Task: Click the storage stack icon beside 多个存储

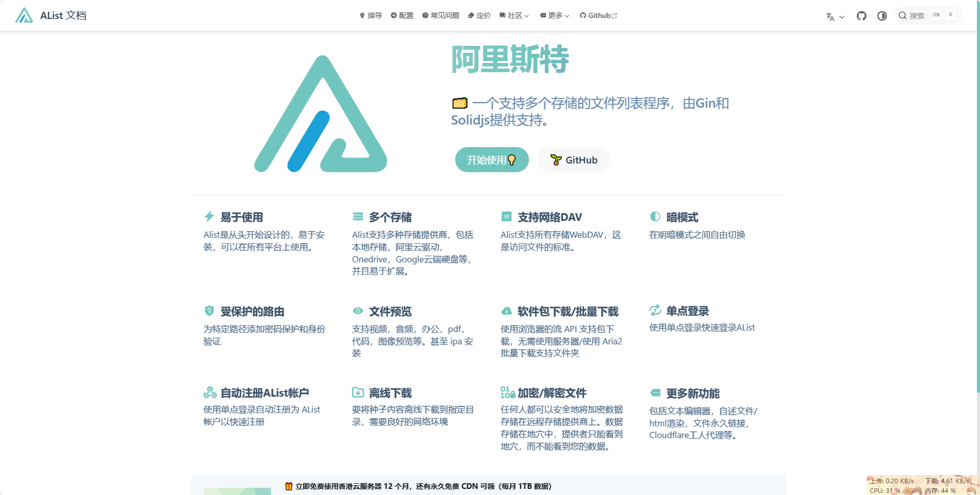Action: point(358,216)
